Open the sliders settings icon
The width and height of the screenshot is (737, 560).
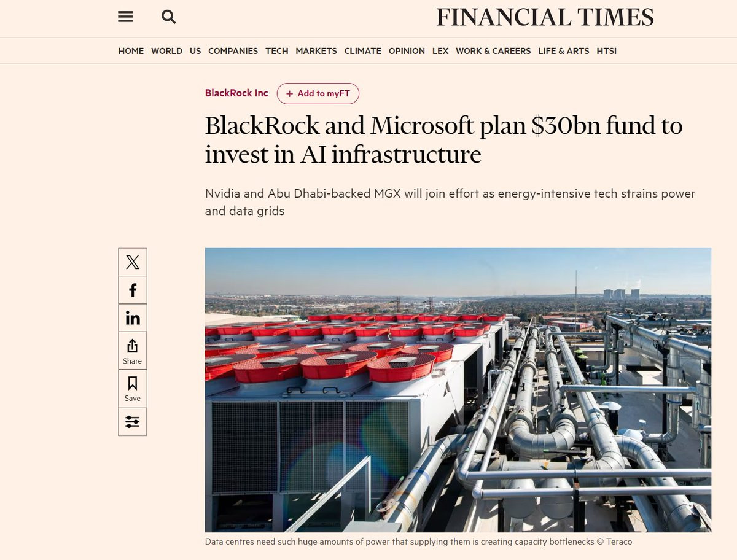point(133,422)
